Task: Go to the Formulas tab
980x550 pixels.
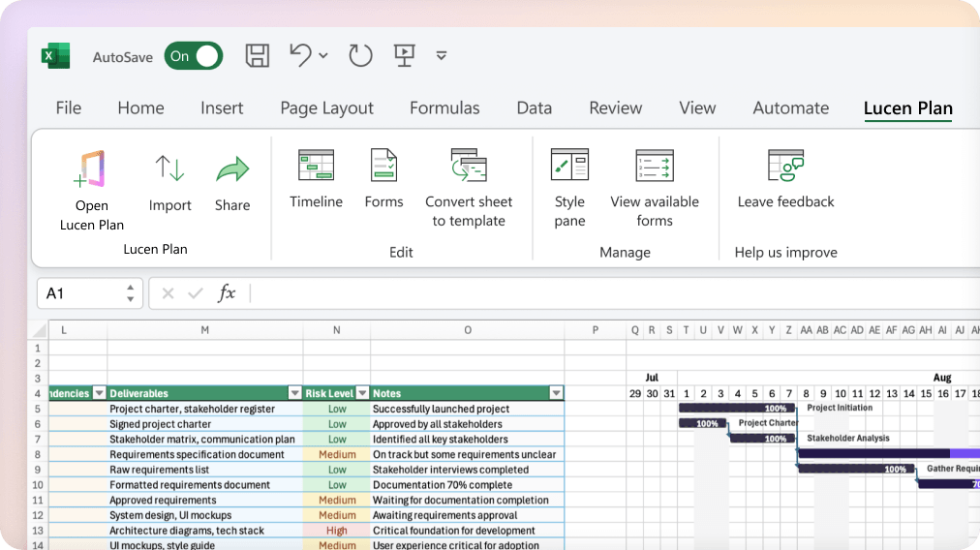Action: (444, 108)
